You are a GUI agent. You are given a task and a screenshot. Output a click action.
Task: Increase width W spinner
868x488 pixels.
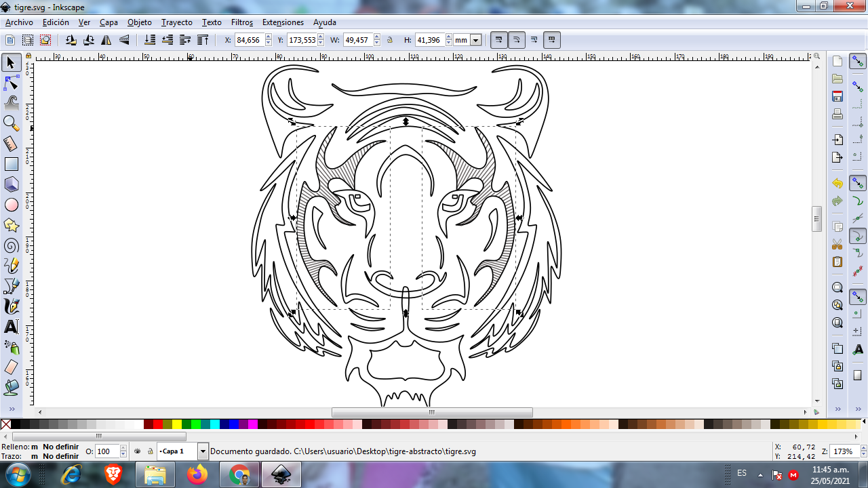pos(377,37)
